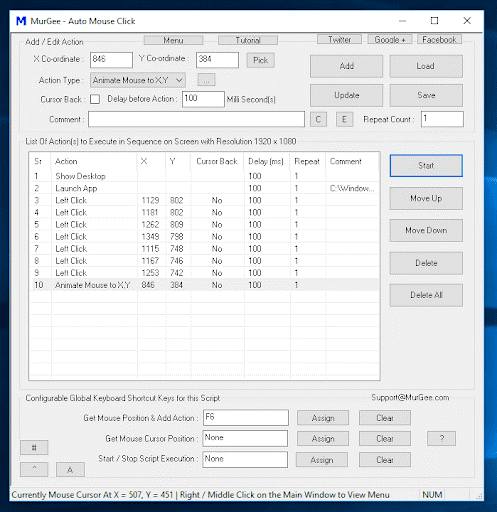Click the # button at bottom left
Screen dimensions: 497x512
[x=34, y=448]
